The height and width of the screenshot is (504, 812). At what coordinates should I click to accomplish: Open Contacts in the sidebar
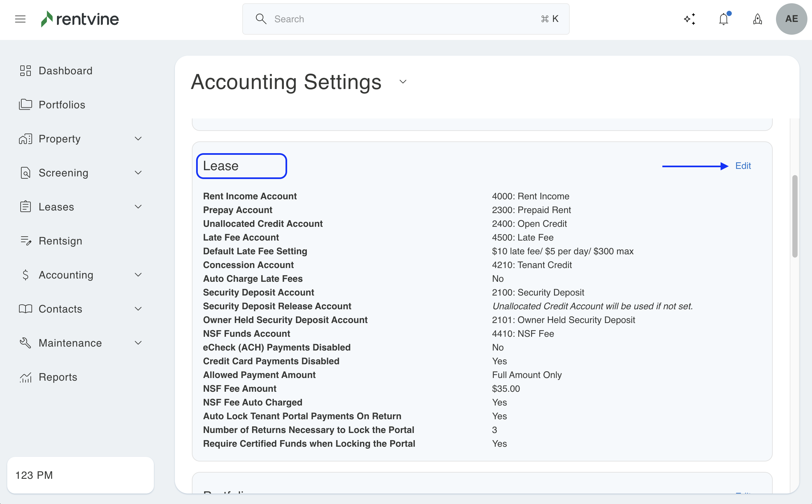[x=60, y=309]
